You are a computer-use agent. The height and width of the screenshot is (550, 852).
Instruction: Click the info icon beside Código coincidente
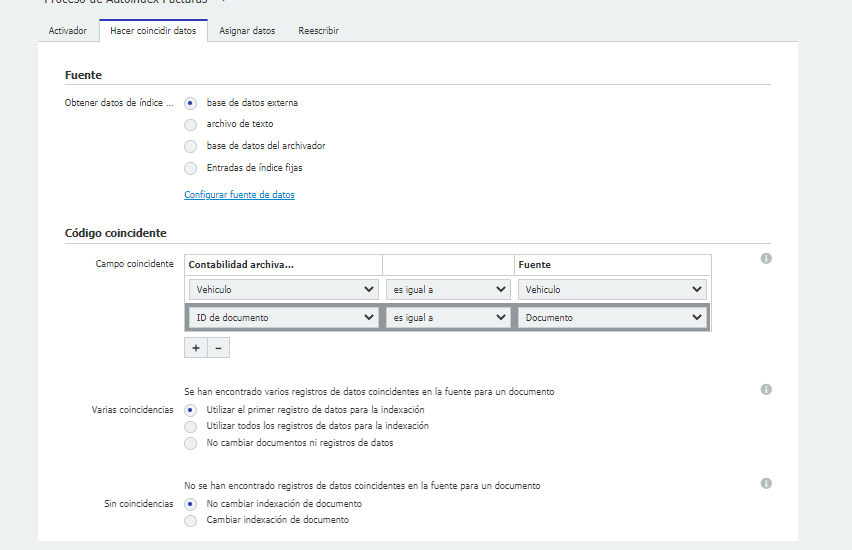click(766, 259)
